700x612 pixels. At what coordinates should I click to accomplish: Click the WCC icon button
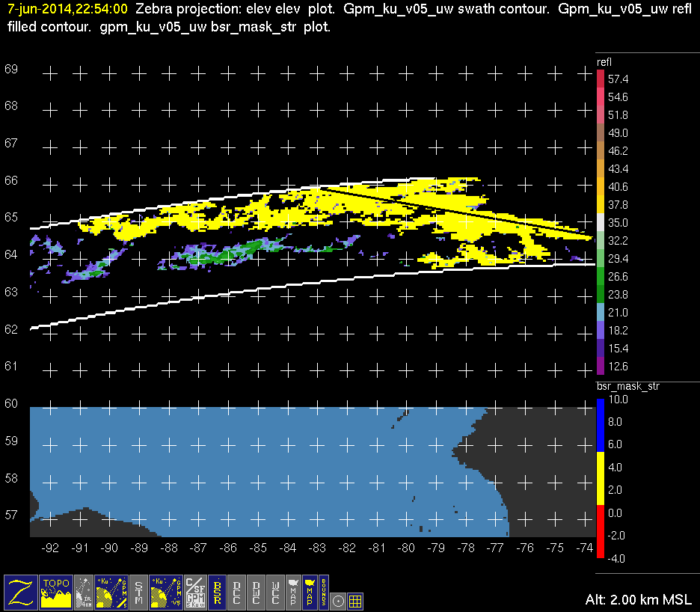[275, 592]
